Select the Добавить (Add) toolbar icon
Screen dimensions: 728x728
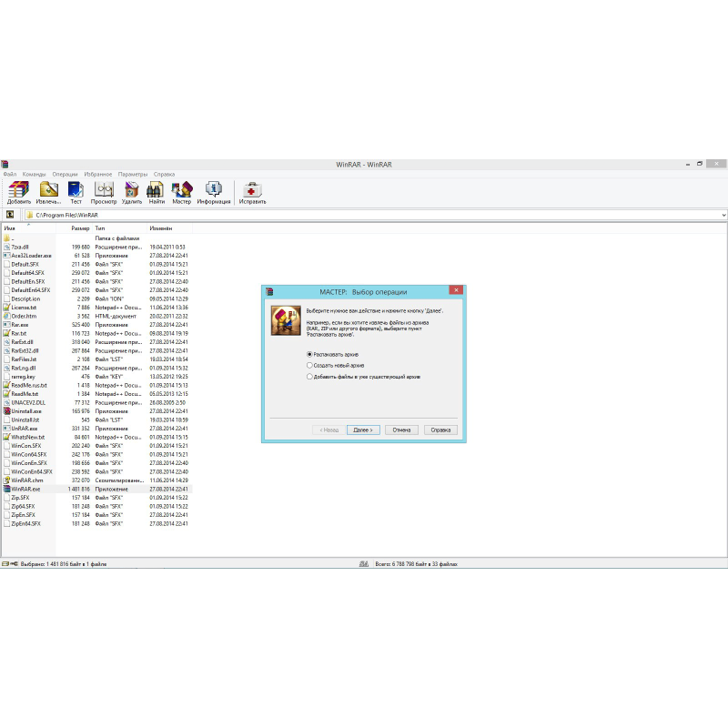tap(19, 188)
